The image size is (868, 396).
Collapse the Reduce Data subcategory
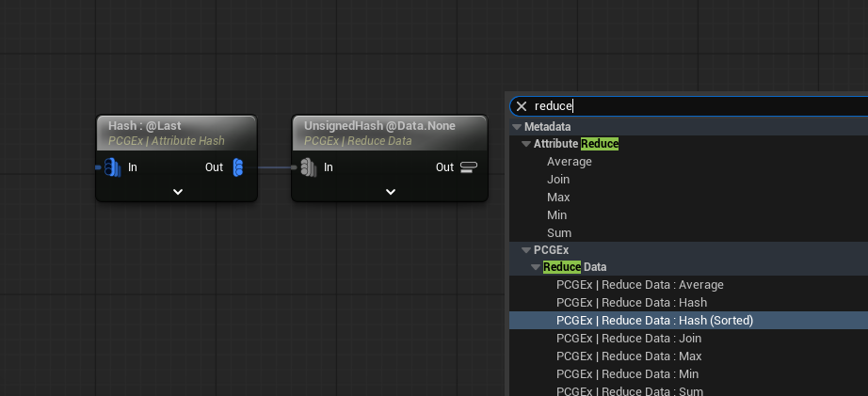(x=537, y=267)
